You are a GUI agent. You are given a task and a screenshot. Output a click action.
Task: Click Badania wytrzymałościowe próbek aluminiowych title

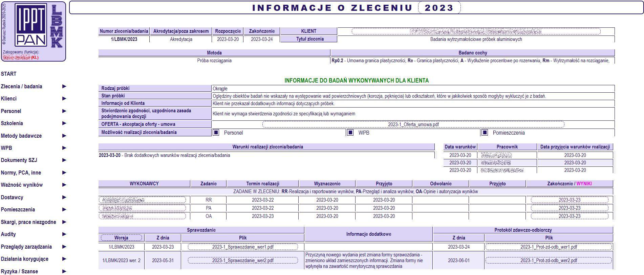(476, 39)
